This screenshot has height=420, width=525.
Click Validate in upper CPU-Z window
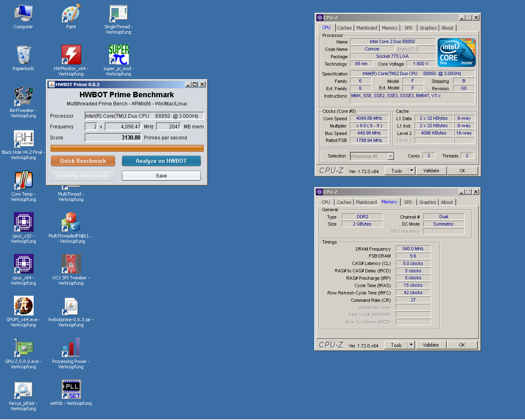coord(431,171)
